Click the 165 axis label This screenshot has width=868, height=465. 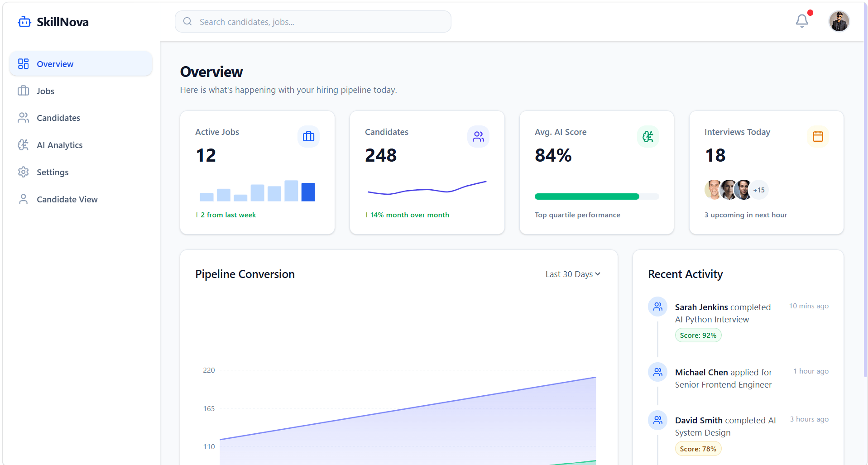coord(209,409)
